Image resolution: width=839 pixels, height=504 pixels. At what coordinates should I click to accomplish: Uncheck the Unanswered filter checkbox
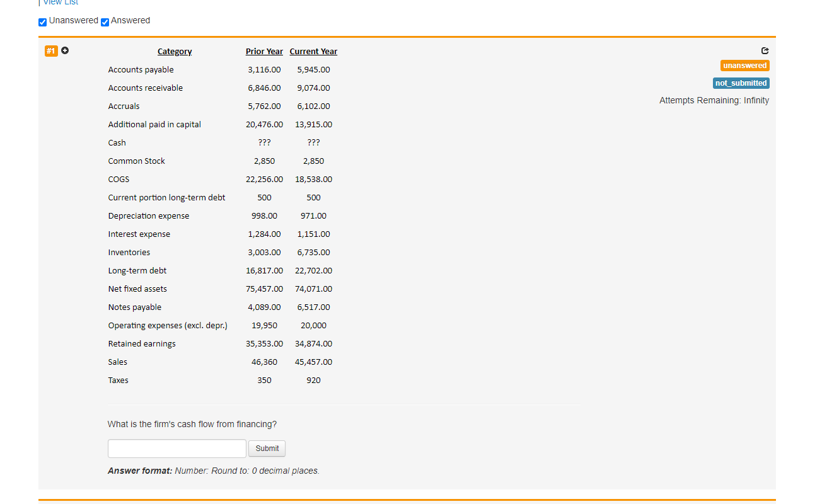(42, 22)
